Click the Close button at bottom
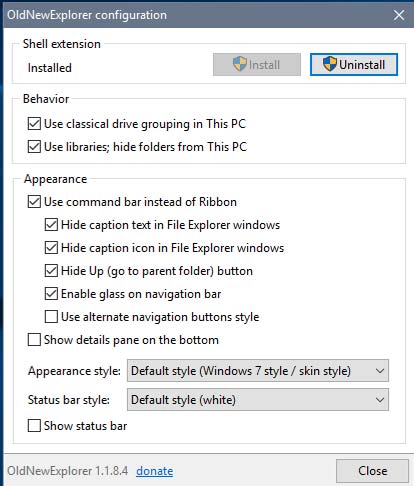414x486 pixels. tap(372, 471)
